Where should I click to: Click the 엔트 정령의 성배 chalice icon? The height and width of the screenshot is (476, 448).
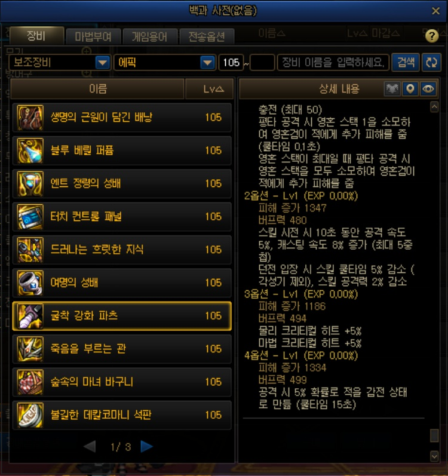(x=30, y=184)
